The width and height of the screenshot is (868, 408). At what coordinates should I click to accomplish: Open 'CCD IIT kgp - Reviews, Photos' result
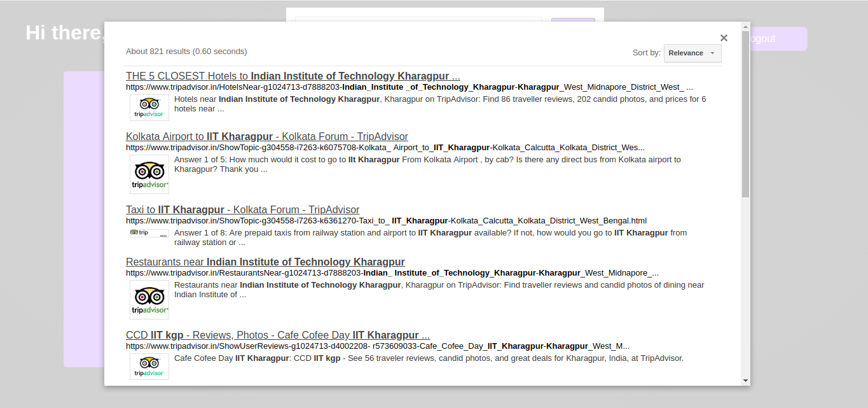tap(278, 335)
